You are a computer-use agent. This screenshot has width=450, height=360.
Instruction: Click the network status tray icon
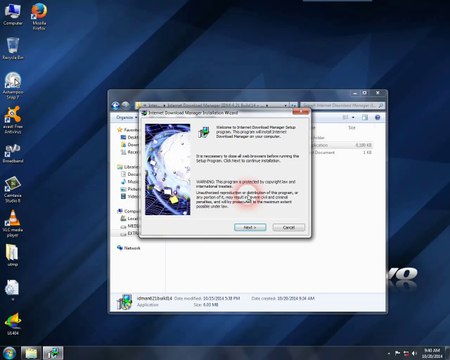(406, 353)
